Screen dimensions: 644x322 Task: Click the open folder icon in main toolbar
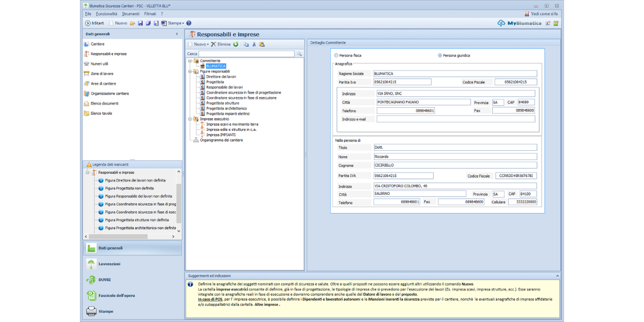tap(132, 23)
